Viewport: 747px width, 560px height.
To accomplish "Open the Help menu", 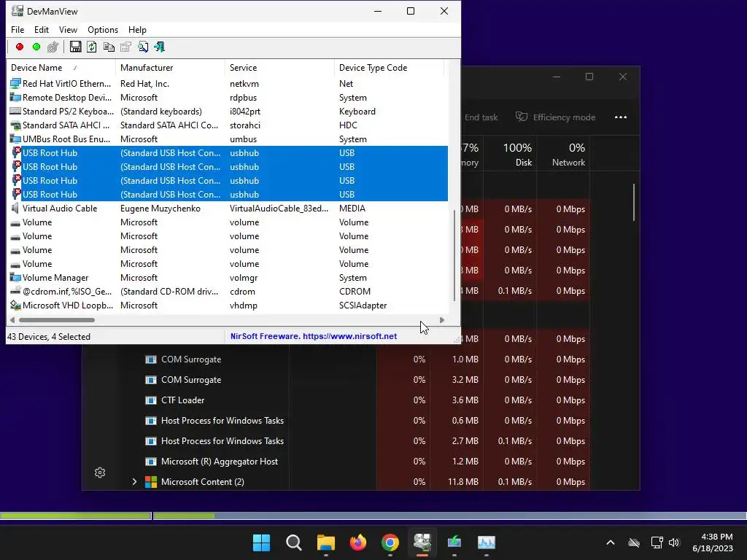I will pos(137,29).
